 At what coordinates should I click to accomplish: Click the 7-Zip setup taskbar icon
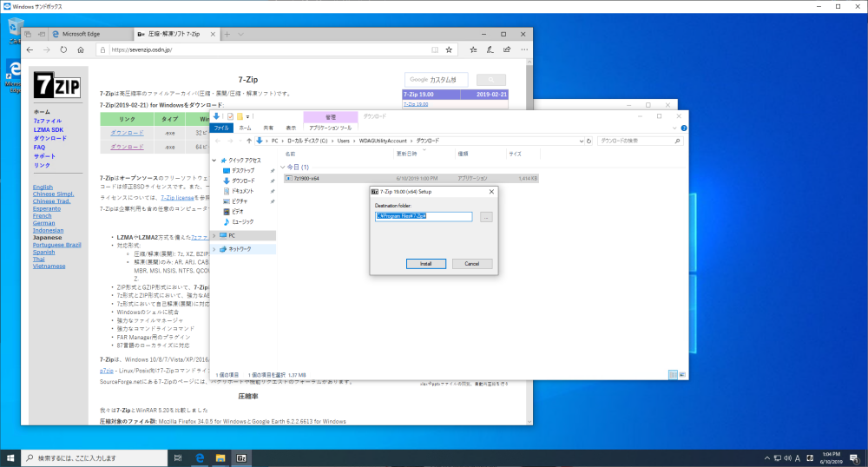point(241,458)
